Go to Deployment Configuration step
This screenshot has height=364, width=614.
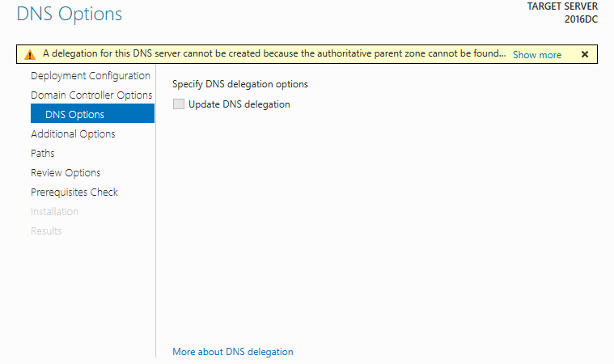pyautogui.click(x=91, y=76)
